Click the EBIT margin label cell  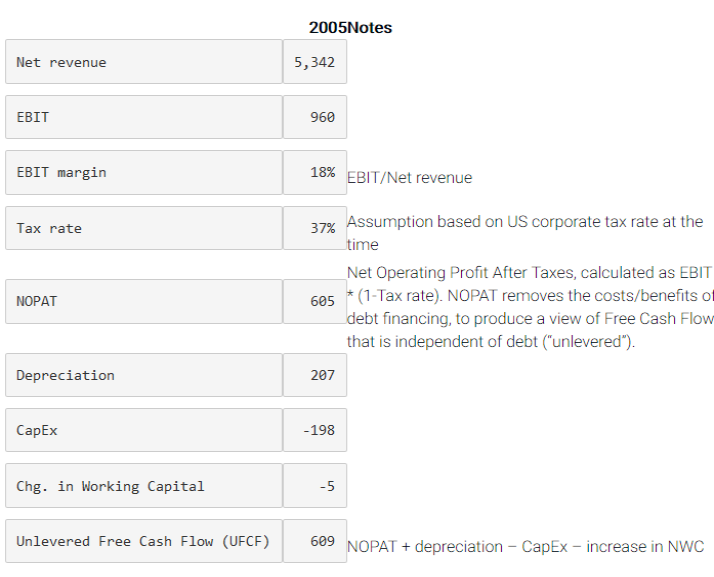point(144,173)
